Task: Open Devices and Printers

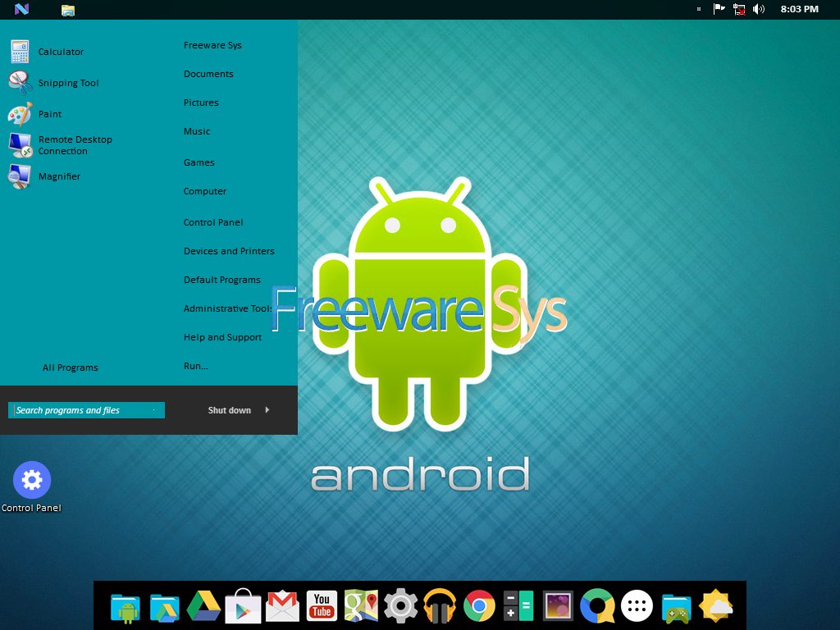Action: (x=229, y=251)
